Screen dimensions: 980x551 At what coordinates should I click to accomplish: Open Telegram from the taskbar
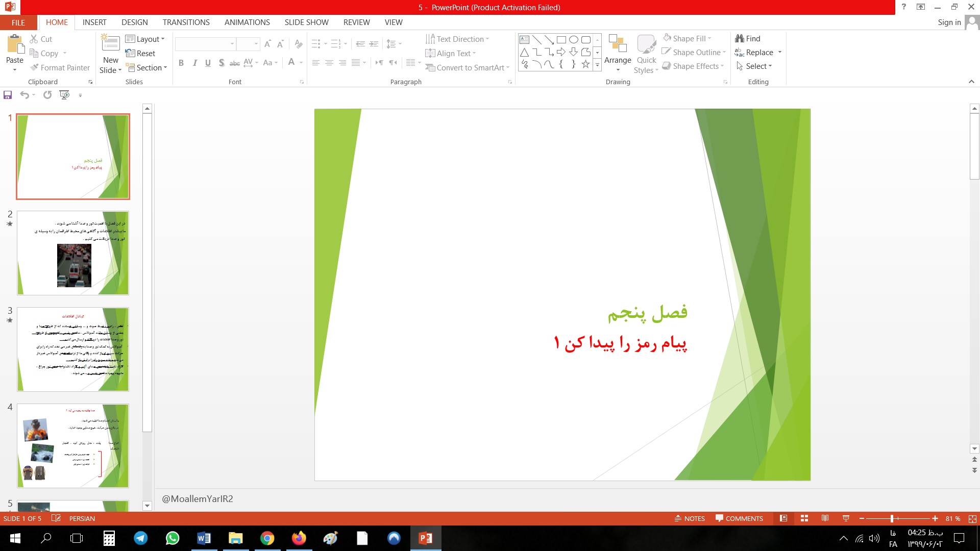tap(141, 538)
